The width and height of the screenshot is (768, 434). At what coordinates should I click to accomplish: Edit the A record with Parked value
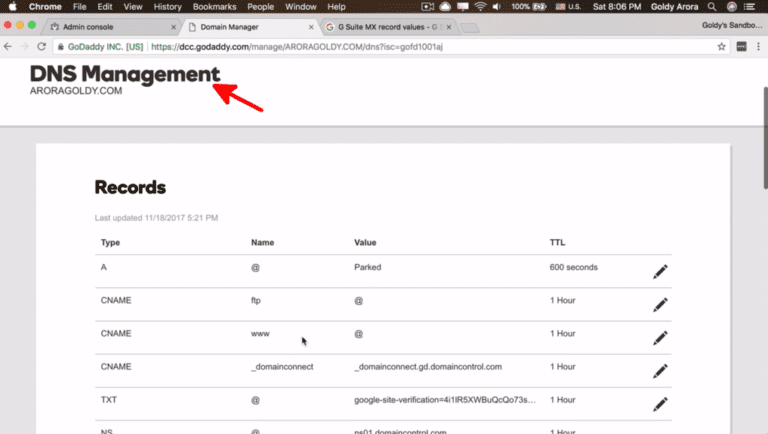(x=660, y=271)
